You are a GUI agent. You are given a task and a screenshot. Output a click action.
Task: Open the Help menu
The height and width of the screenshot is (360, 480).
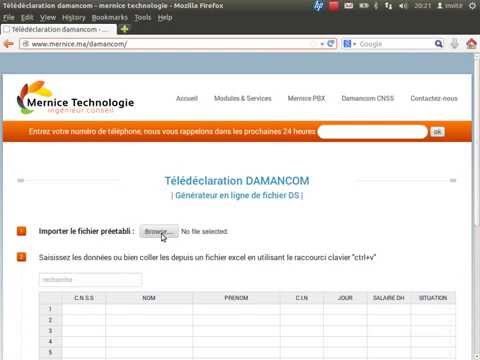165,18
